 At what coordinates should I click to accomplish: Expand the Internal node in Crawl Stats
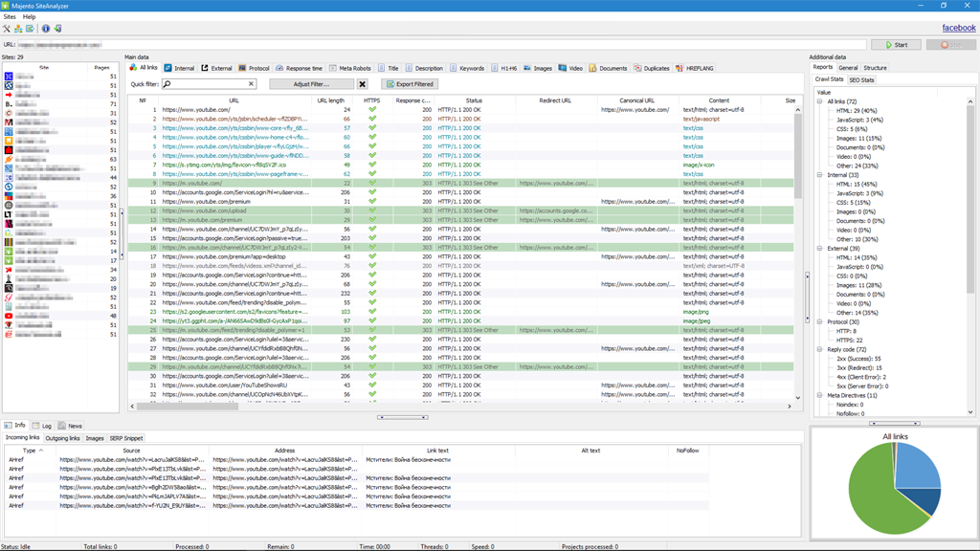(x=820, y=175)
